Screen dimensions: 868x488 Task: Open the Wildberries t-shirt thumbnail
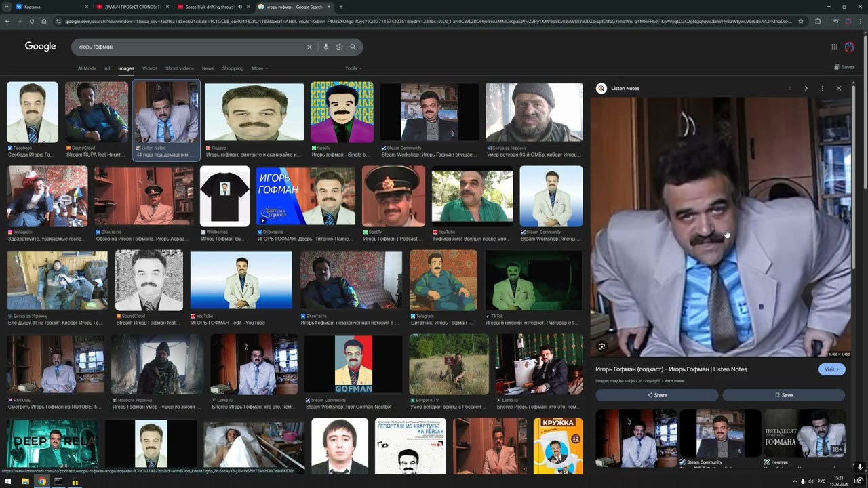pos(224,196)
